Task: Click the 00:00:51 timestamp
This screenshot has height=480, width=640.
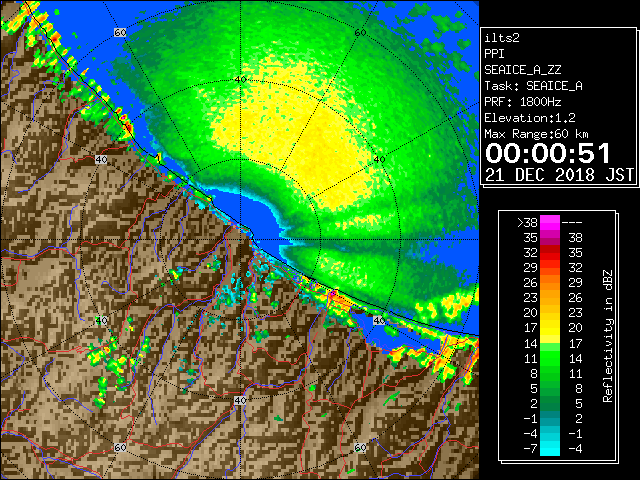Action: tap(548, 153)
